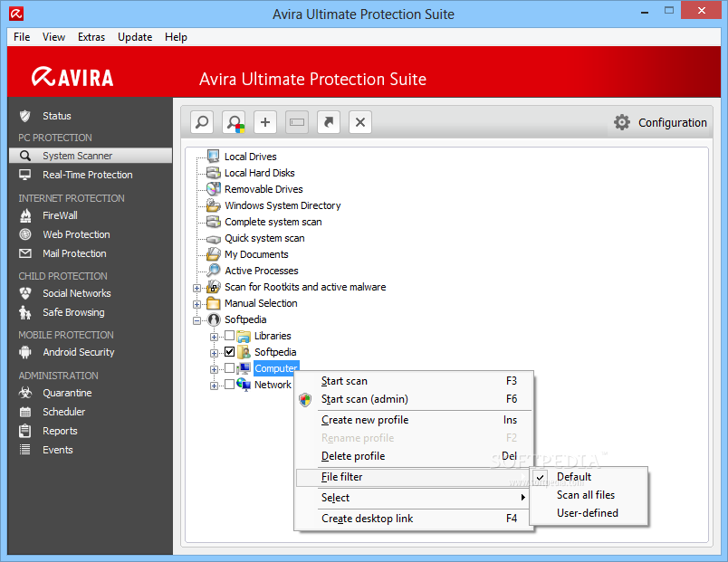Click the Real-Time Protection monitor icon
Image resolution: width=728 pixels, height=562 pixels.
pyautogui.click(x=25, y=175)
